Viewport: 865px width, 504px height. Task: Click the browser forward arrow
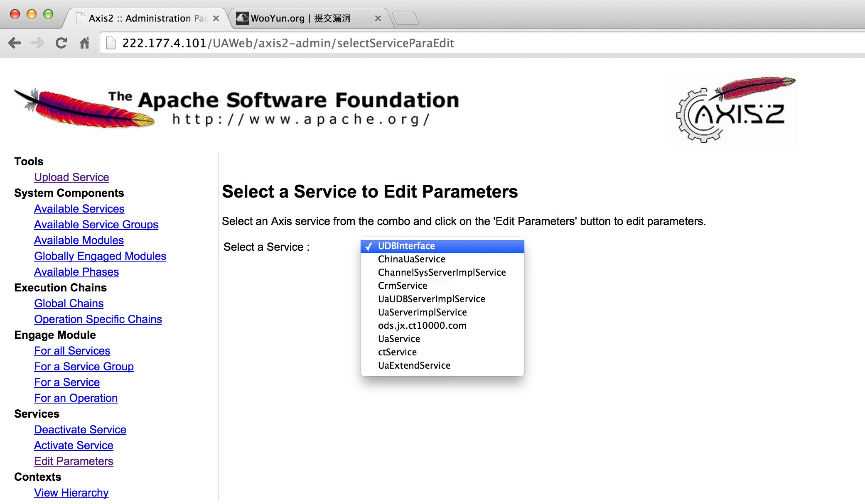pyautogui.click(x=38, y=43)
